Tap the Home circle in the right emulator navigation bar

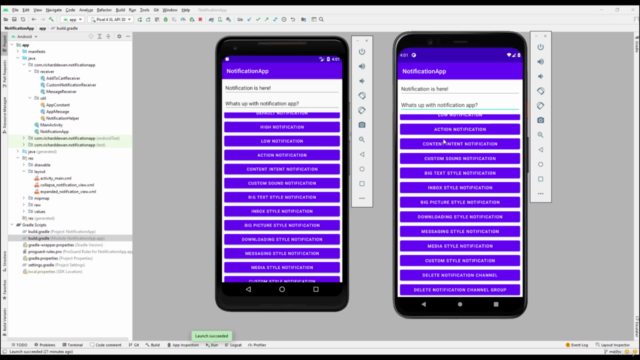click(x=460, y=304)
